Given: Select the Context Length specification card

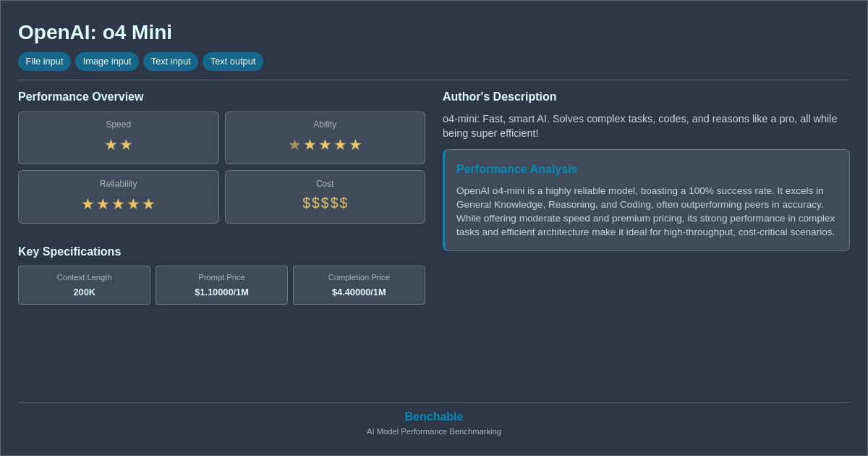Looking at the screenshot, I should [x=84, y=284].
